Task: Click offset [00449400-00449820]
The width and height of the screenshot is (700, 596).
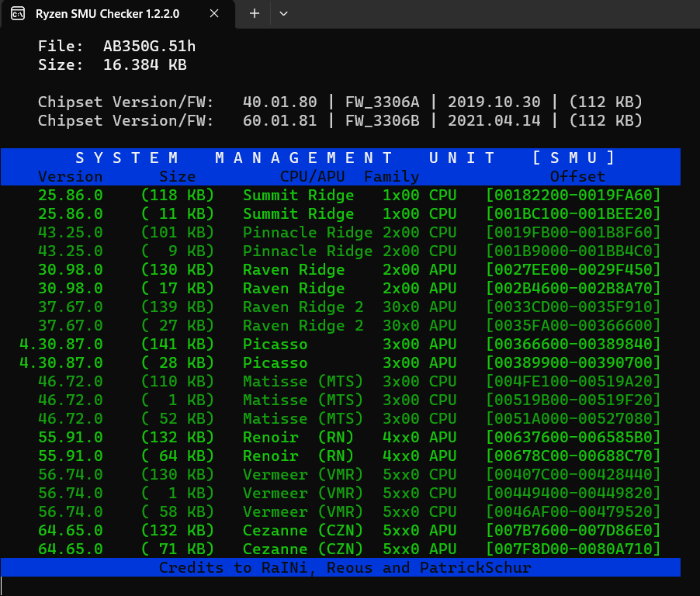Action: click(574, 493)
